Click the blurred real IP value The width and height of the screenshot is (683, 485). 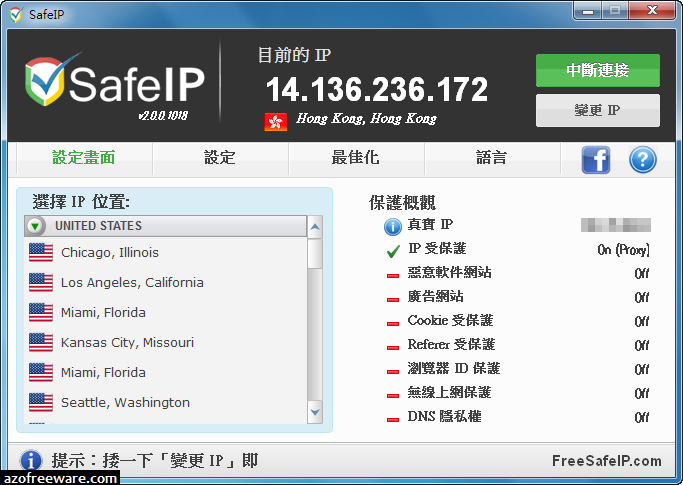pos(615,225)
